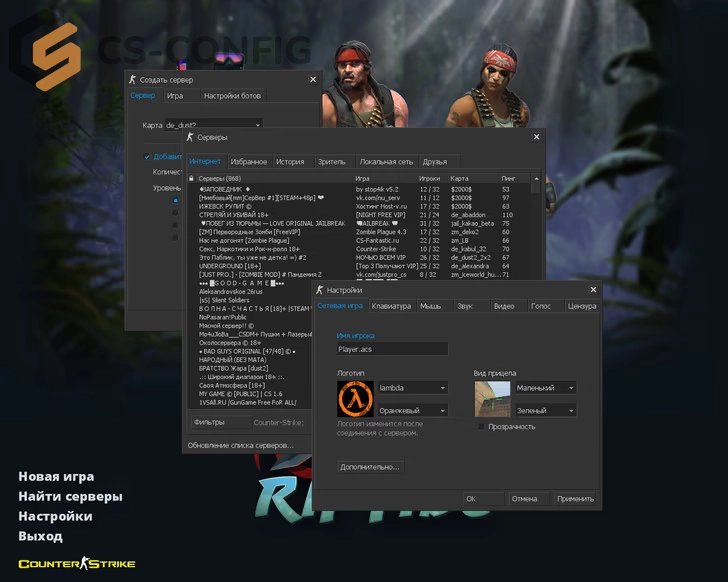Select server ИЖЕВСК РУЛИТ
728x582 pixels.
point(359,206)
